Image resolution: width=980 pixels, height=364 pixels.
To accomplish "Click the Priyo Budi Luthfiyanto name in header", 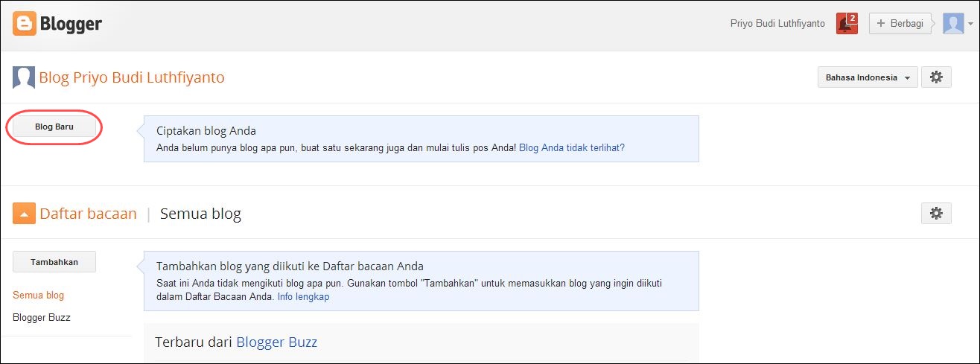I will pos(778,23).
